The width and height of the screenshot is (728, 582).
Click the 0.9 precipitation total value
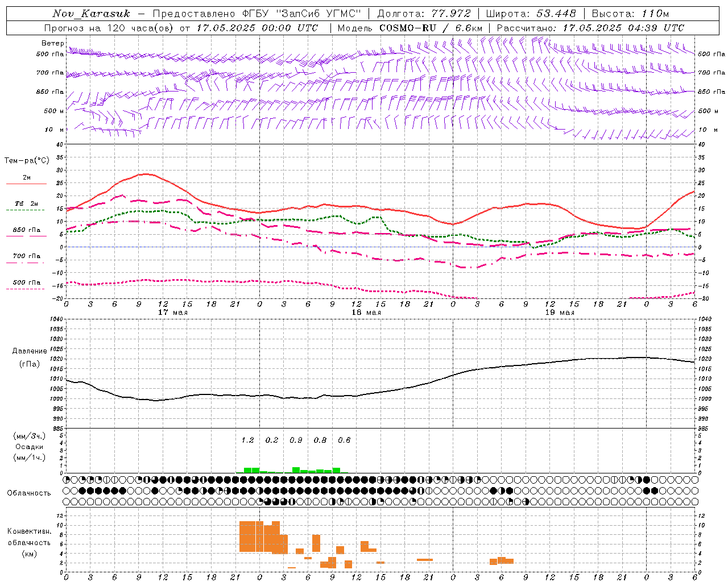(296, 440)
